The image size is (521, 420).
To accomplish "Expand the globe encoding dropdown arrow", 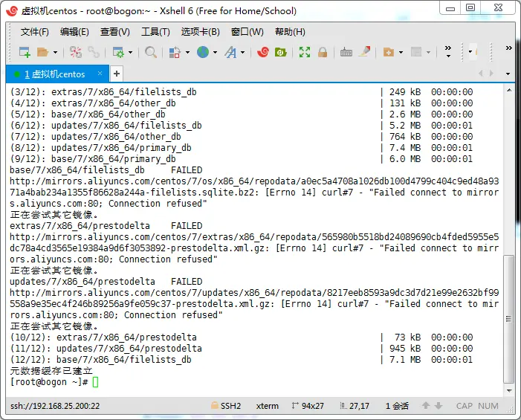I will coord(215,52).
